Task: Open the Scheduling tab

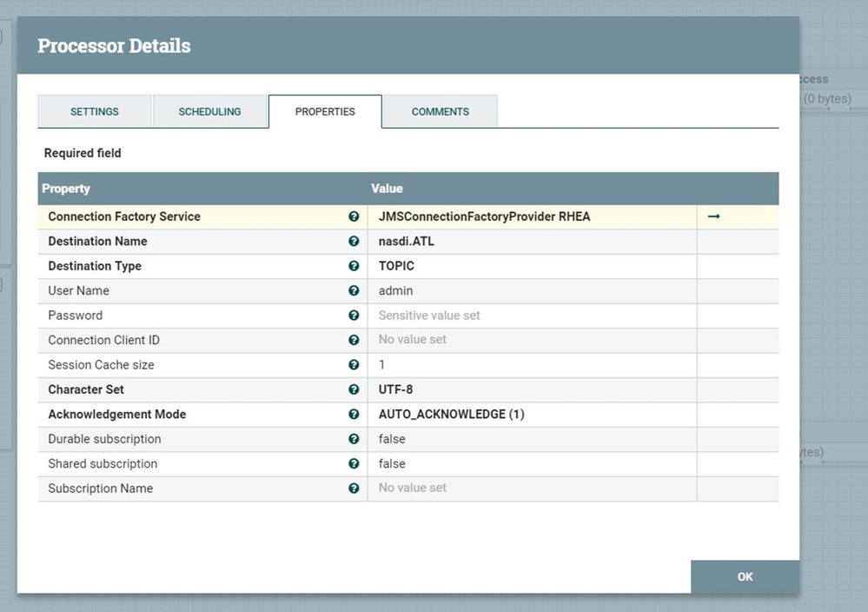Action: [209, 111]
